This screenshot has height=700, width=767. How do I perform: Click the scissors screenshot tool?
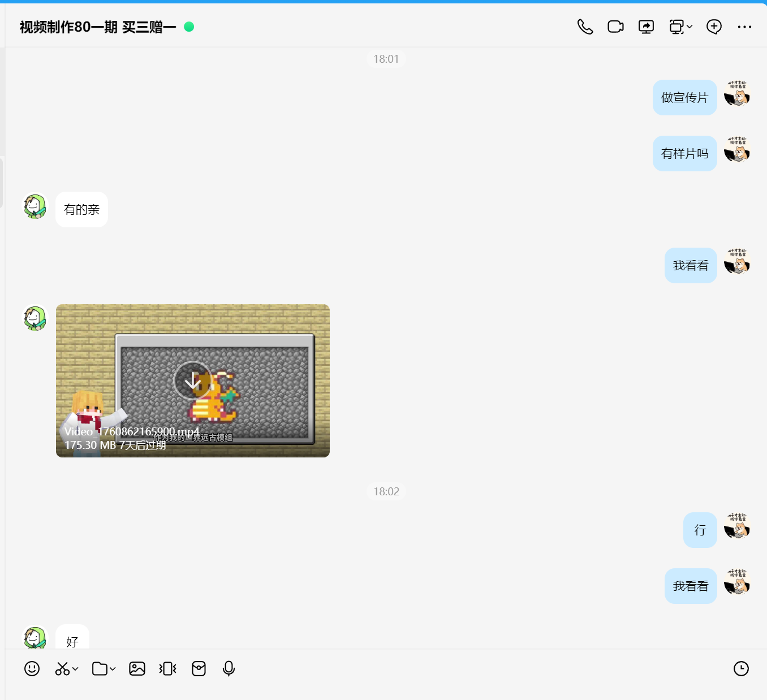[x=62, y=669]
